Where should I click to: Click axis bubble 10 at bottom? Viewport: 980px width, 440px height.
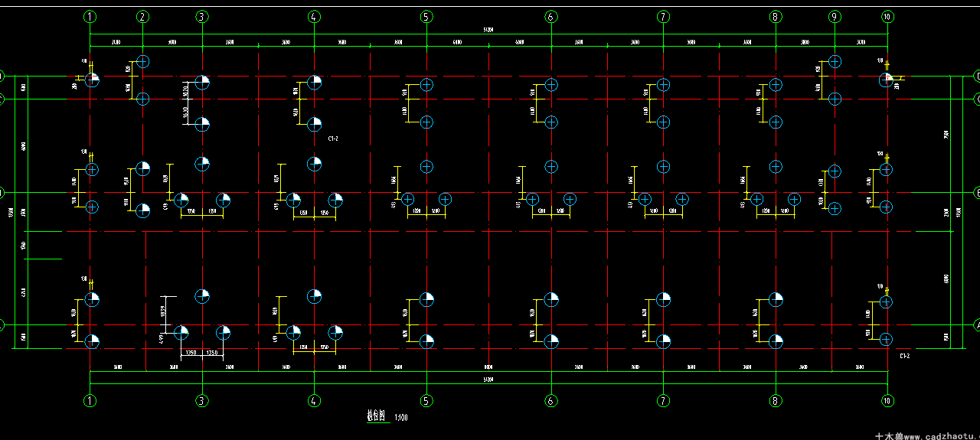click(x=887, y=400)
